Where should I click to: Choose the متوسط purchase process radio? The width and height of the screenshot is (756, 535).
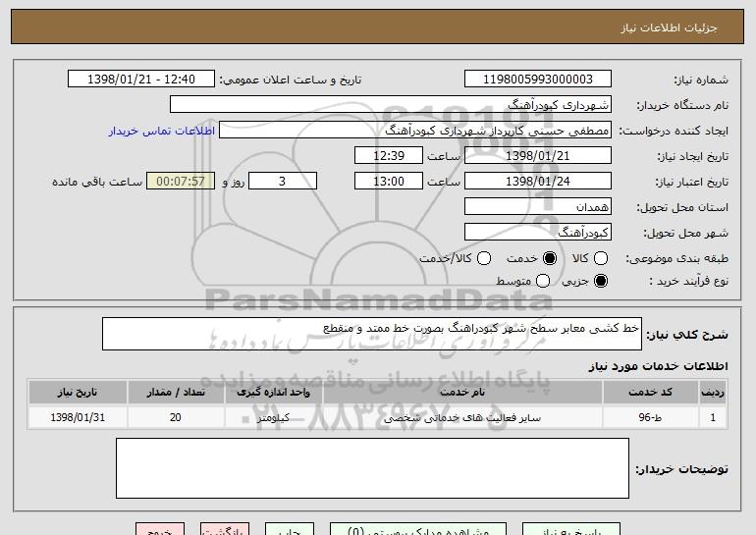(x=543, y=281)
